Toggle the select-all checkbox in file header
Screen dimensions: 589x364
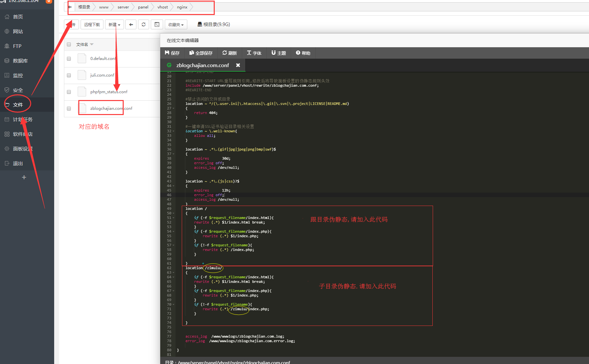pos(69,44)
